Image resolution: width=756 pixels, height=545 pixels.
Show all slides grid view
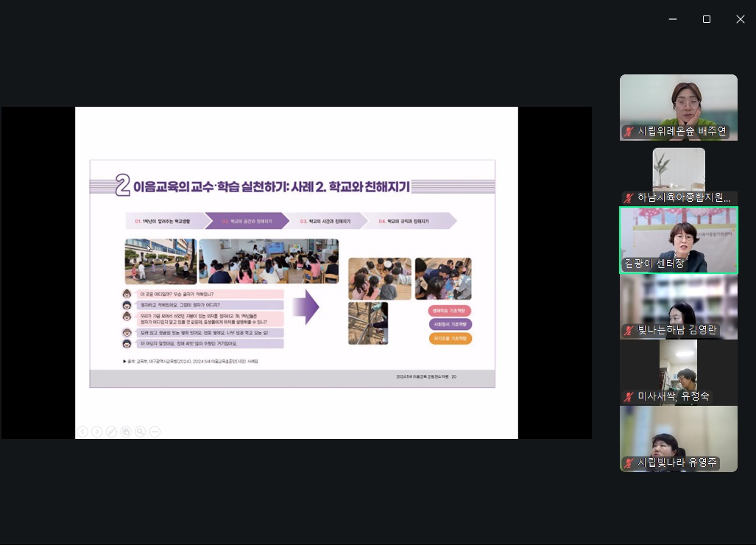[x=126, y=432]
